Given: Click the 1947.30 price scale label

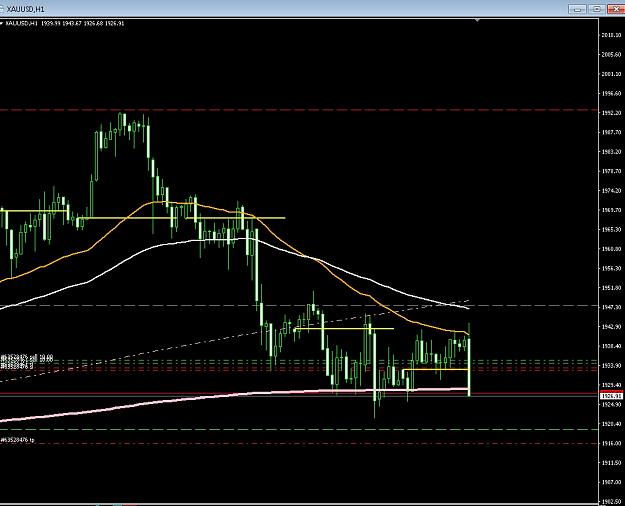Looking at the screenshot, I should 611,307.
